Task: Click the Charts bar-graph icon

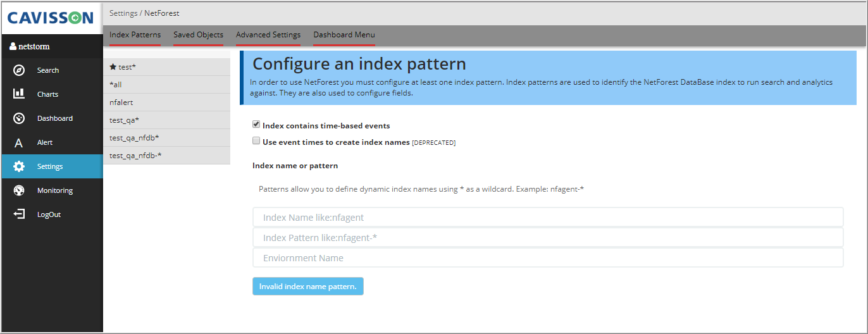Action: click(19, 94)
